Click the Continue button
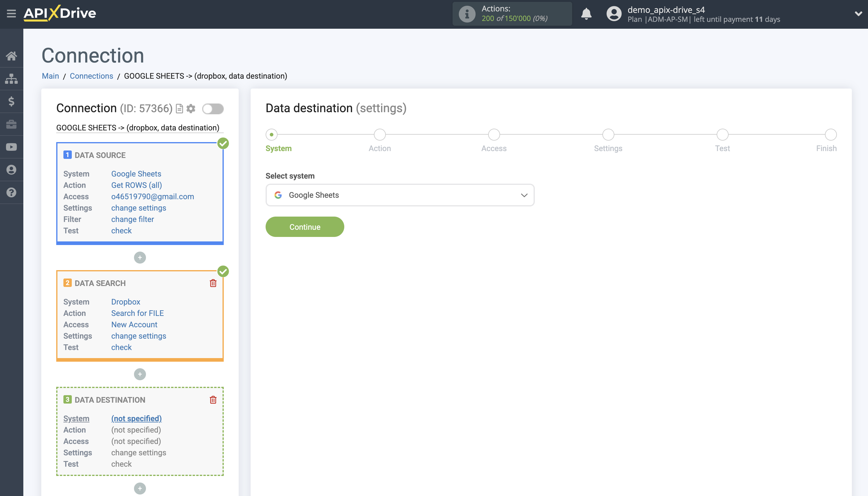Image resolution: width=868 pixels, height=496 pixels. [x=304, y=226]
